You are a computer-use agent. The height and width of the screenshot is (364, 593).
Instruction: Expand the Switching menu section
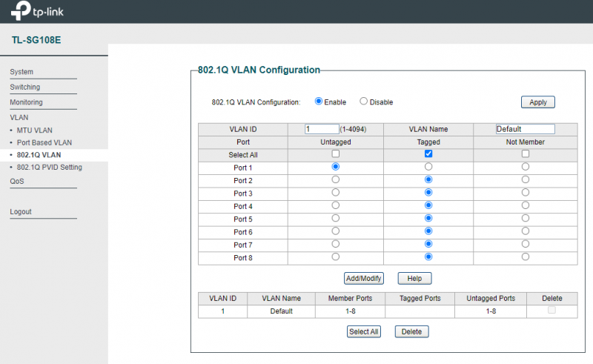tap(25, 87)
